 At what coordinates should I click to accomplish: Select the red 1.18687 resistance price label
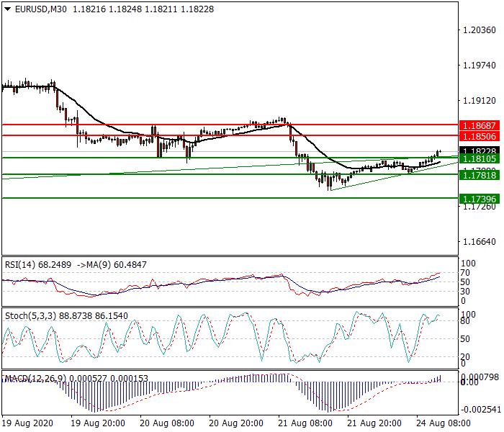click(x=480, y=126)
